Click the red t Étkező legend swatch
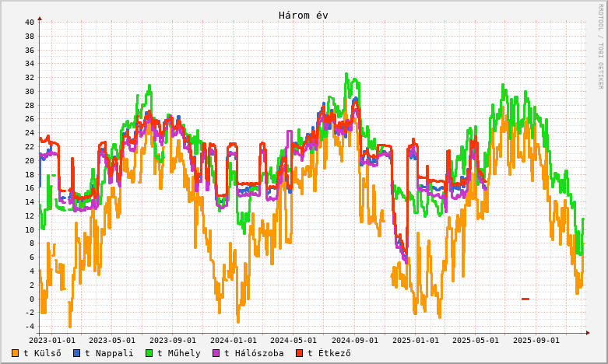Image resolution: width=608 pixels, height=364 pixels. pos(300,353)
